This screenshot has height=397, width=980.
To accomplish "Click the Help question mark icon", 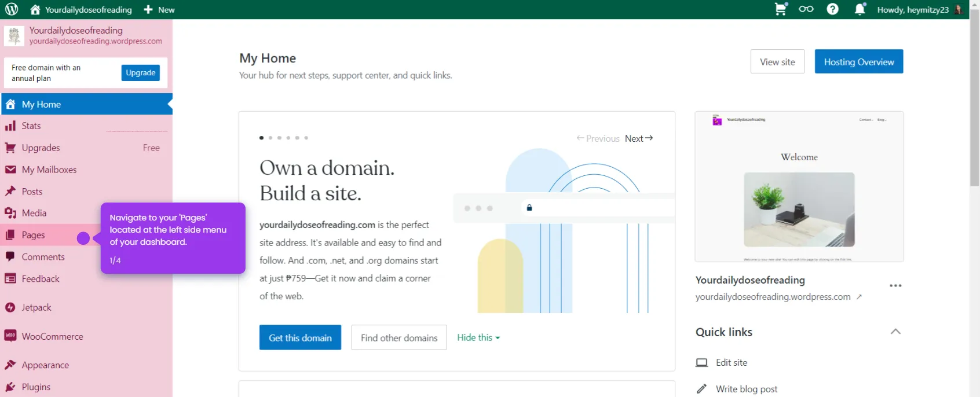I will [x=833, y=9].
